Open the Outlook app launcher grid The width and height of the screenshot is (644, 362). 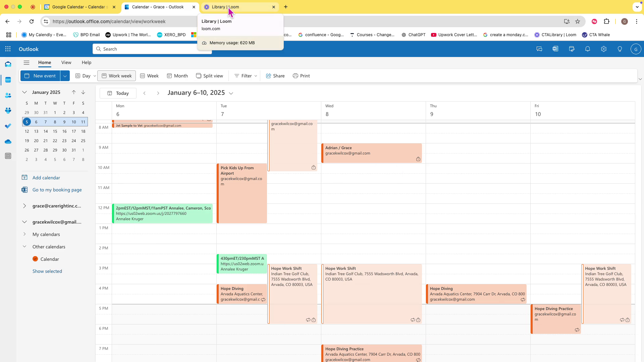8,49
